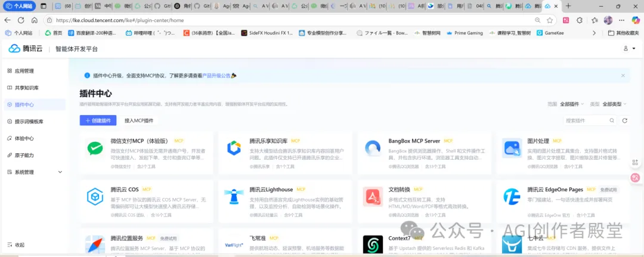The image size is (644, 257).
Task: Click the 腾讯云 COS hexagon icon
Action: pos(95,197)
